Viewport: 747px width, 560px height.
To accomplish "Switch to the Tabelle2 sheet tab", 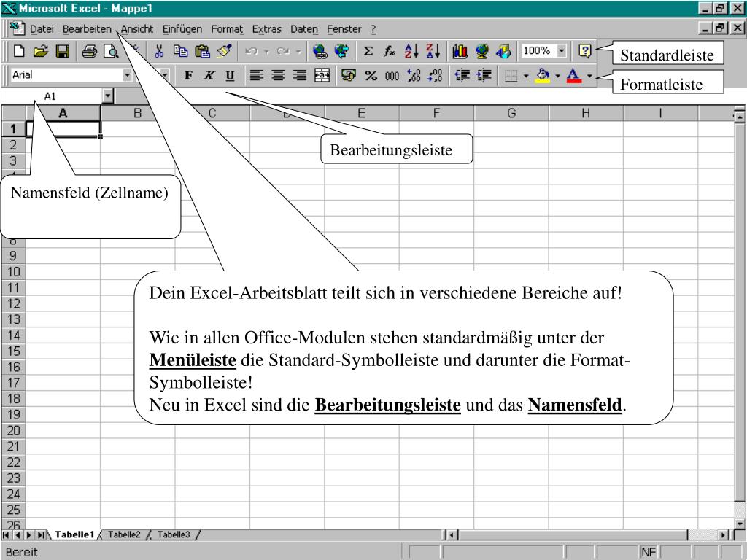I will coord(124,534).
